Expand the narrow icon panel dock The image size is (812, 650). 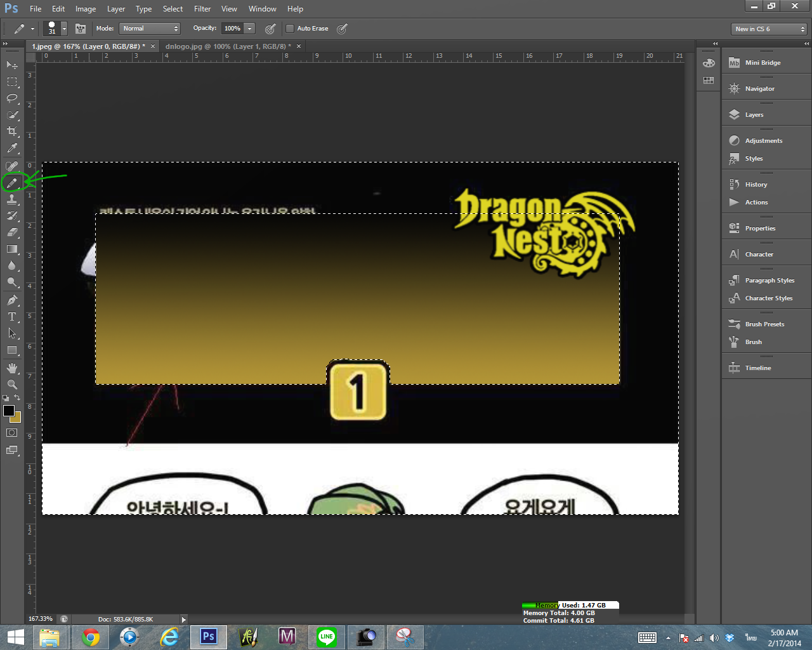pyautogui.click(x=716, y=44)
